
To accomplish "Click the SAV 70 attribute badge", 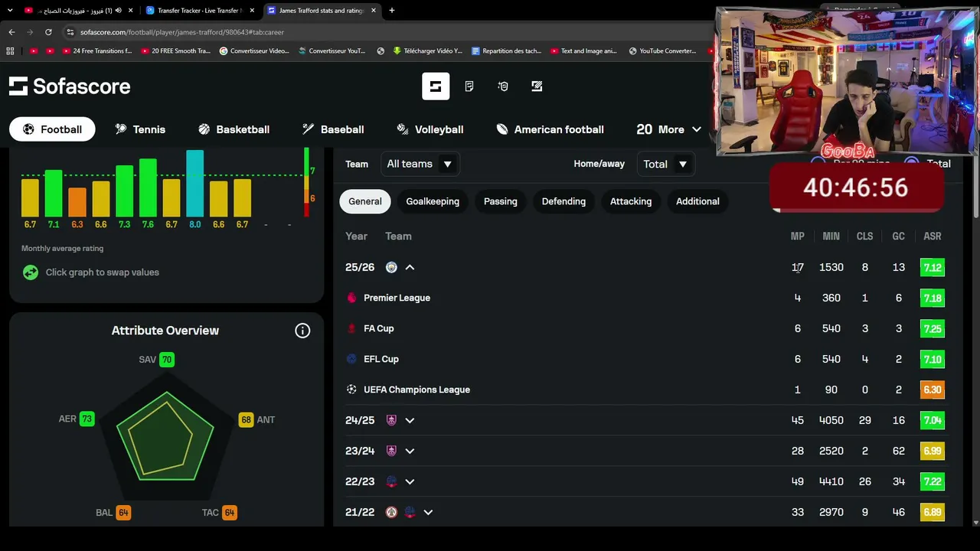I will [167, 360].
